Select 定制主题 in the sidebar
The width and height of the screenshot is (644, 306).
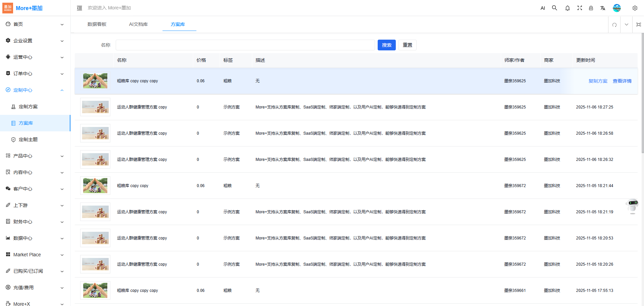pos(28,139)
